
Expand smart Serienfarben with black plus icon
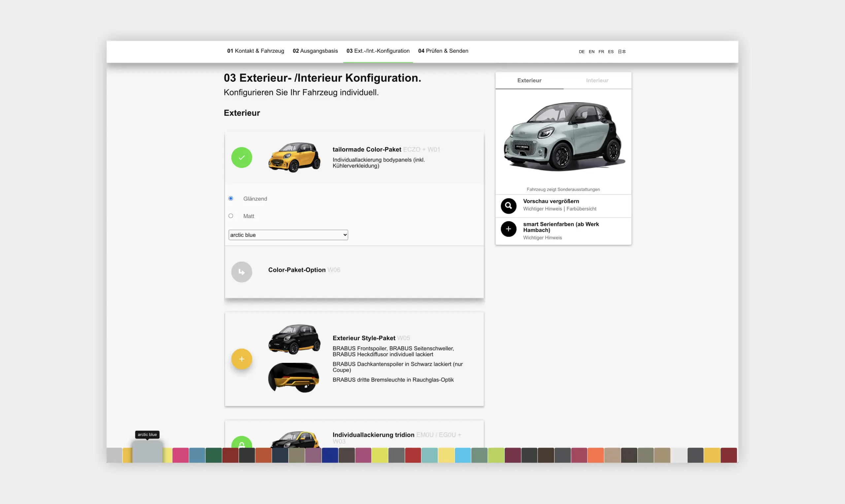point(508,229)
